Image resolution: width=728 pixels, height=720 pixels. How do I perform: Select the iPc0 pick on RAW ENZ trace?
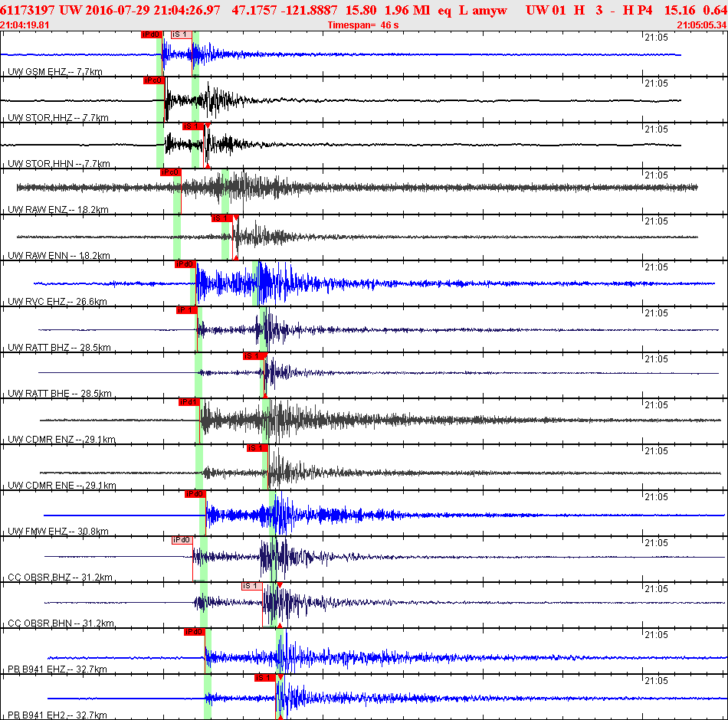pos(170,172)
